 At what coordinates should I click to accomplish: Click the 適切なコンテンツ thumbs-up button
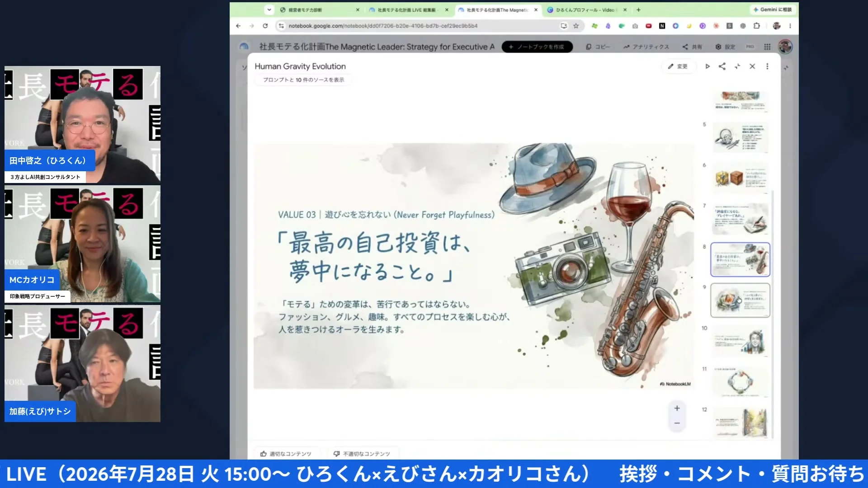tap(286, 453)
